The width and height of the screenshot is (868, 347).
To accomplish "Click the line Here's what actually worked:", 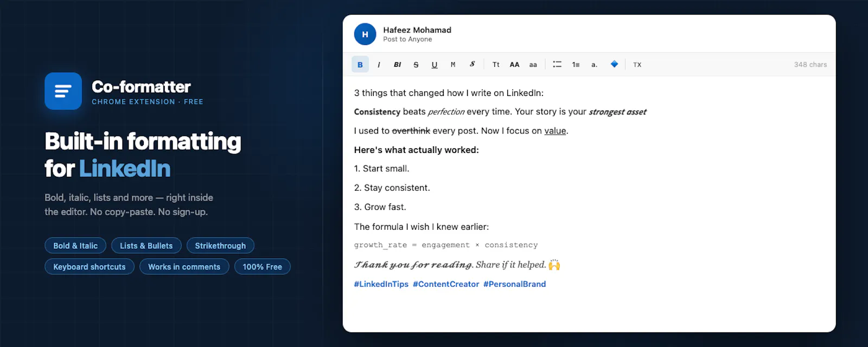I will 417,150.
